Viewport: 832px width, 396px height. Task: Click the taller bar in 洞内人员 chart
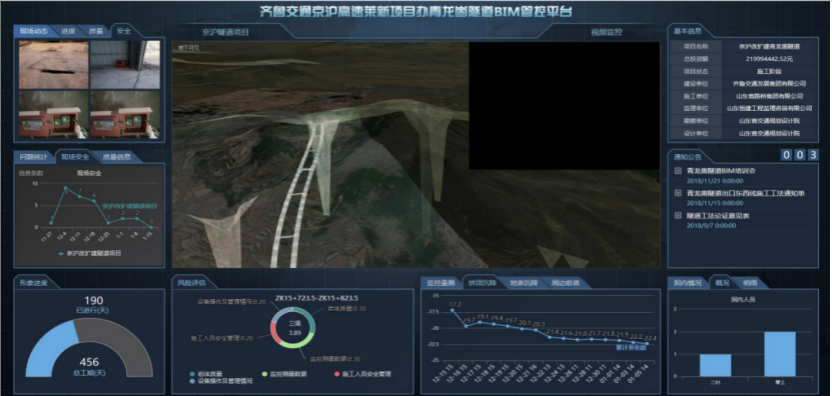tap(779, 354)
